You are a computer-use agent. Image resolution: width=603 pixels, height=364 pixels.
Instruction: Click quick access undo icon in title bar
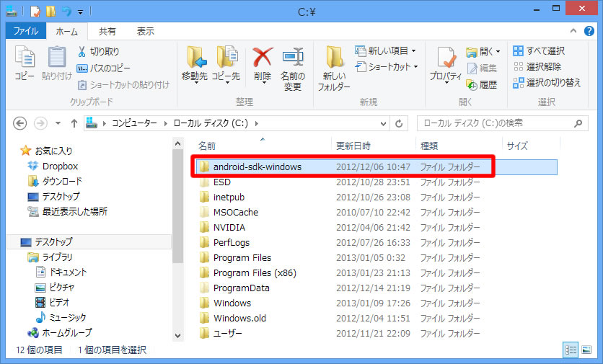coord(66,12)
